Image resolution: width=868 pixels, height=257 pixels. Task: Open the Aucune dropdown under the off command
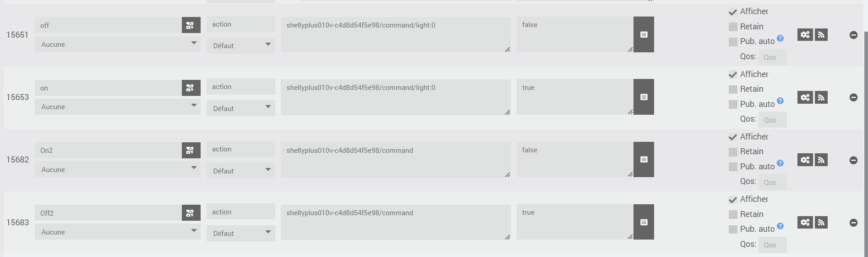click(117, 45)
